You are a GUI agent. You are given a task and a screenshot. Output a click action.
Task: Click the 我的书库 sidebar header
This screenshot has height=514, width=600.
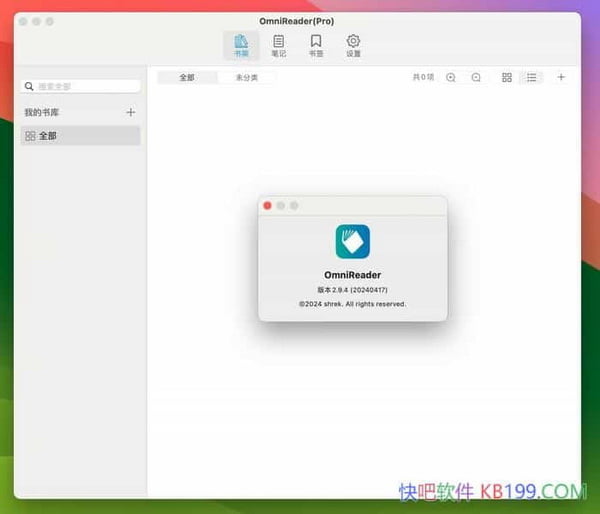42,113
